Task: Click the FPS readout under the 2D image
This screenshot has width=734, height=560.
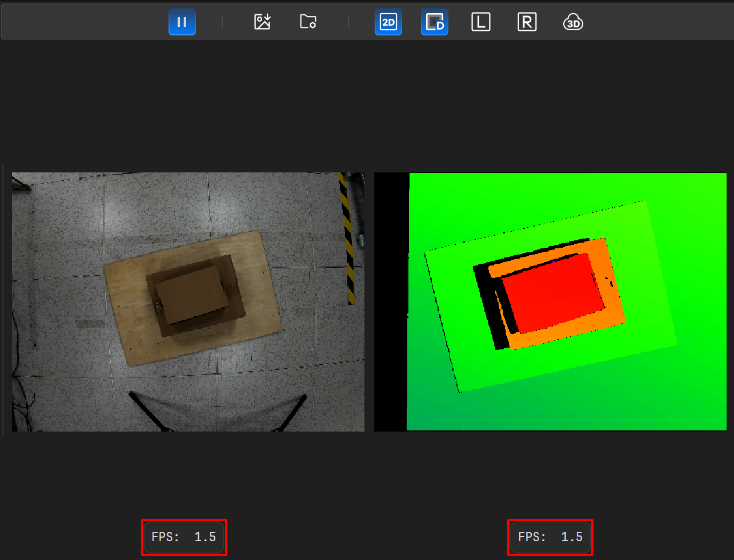Action: click(x=184, y=537)
